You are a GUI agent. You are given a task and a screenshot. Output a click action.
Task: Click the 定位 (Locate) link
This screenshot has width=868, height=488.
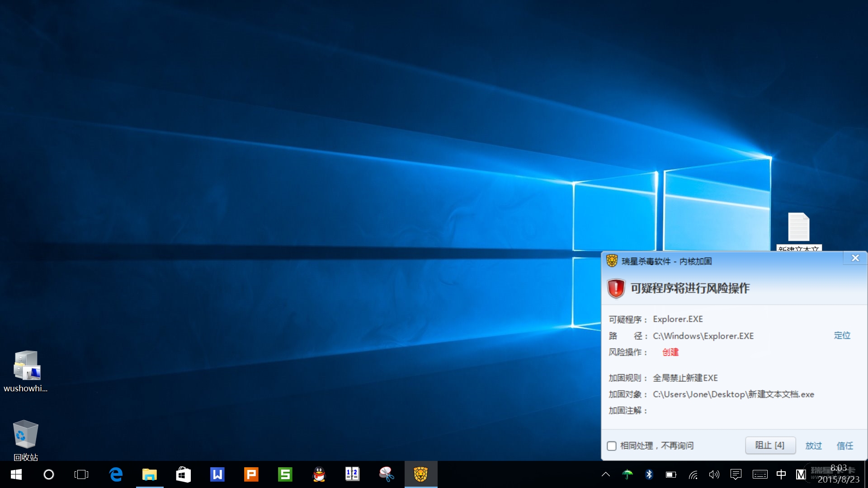click(x=842, y=336)
